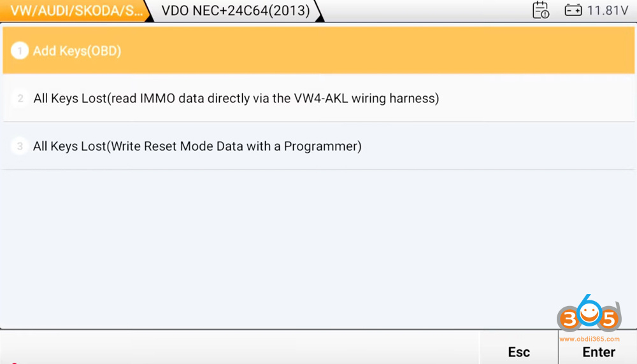This screenshot has width=637, height=364.
Task: Select All Keys Lost via VW4-AKL harness
Action: coord(236,99)
